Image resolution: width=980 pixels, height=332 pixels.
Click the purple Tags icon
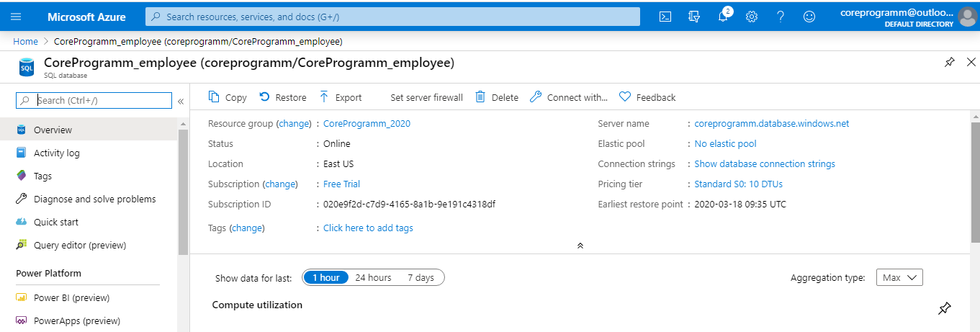tap(21, 176)
